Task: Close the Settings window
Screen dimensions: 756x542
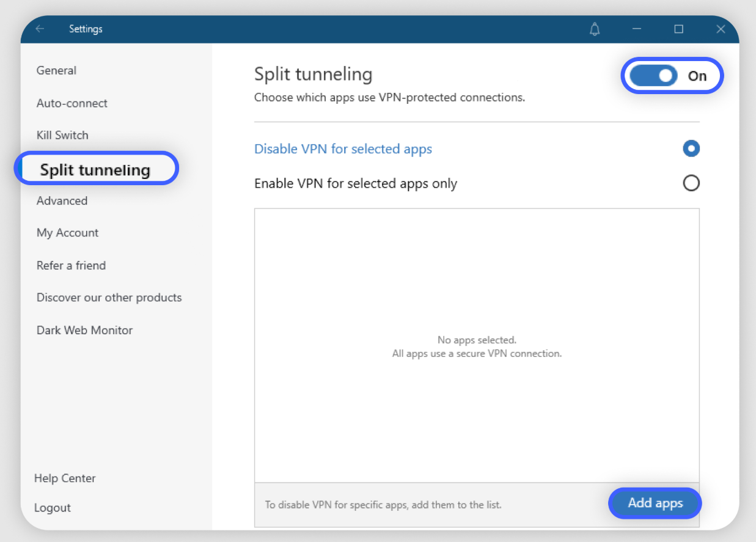Action: point(721,29)
